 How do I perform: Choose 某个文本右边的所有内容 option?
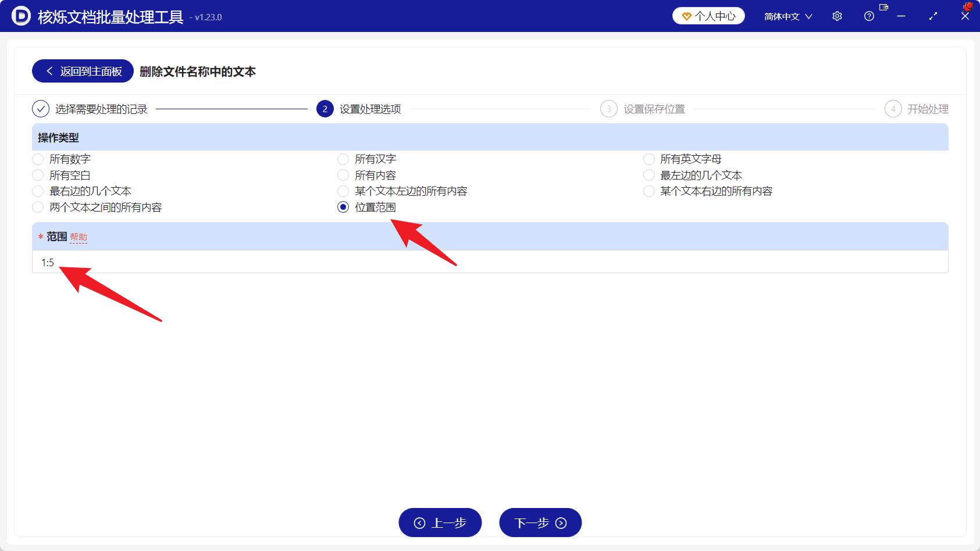pyautogui.click(x=708, y=191)
